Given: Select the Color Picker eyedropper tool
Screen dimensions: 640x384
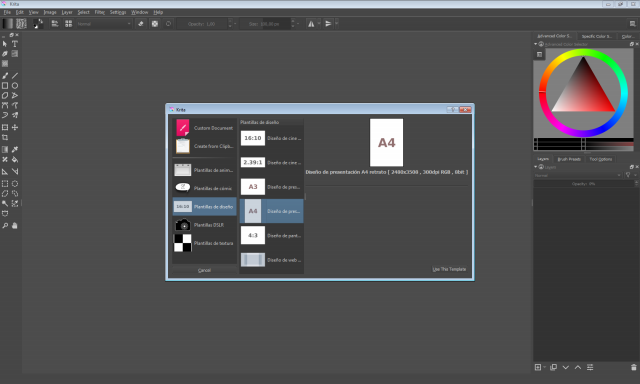Looking at the screenshot, I should point(15,150).
